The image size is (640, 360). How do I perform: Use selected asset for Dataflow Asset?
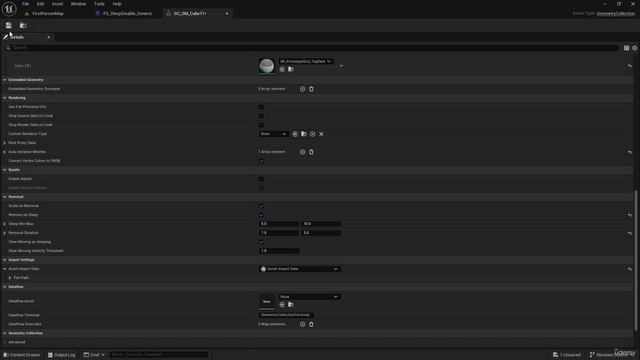tap(282, 305)
